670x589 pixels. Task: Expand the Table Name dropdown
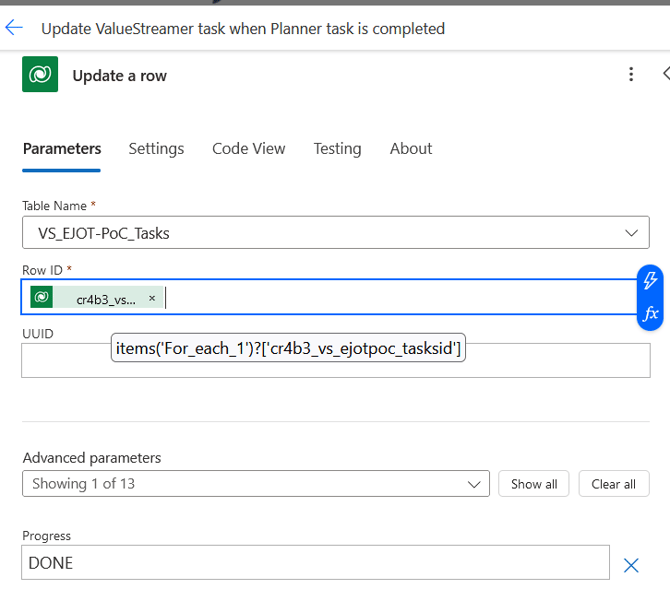(630, 233)
